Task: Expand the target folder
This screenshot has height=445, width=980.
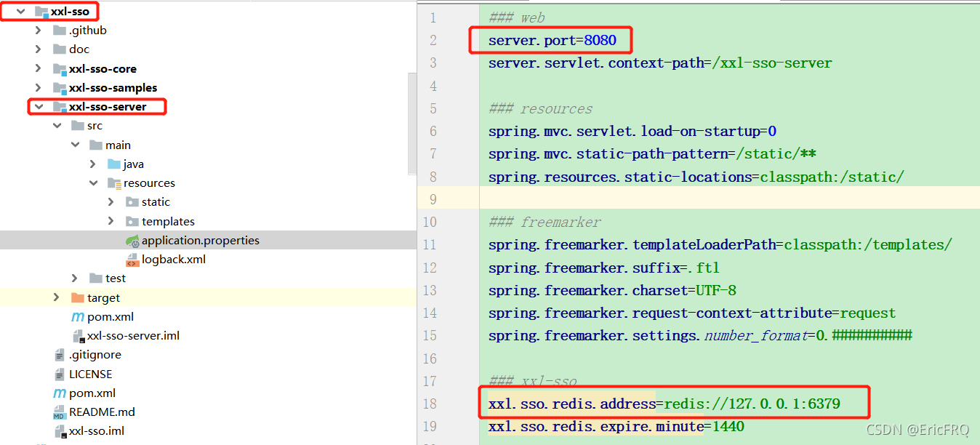Action: (x=57, y=297)
